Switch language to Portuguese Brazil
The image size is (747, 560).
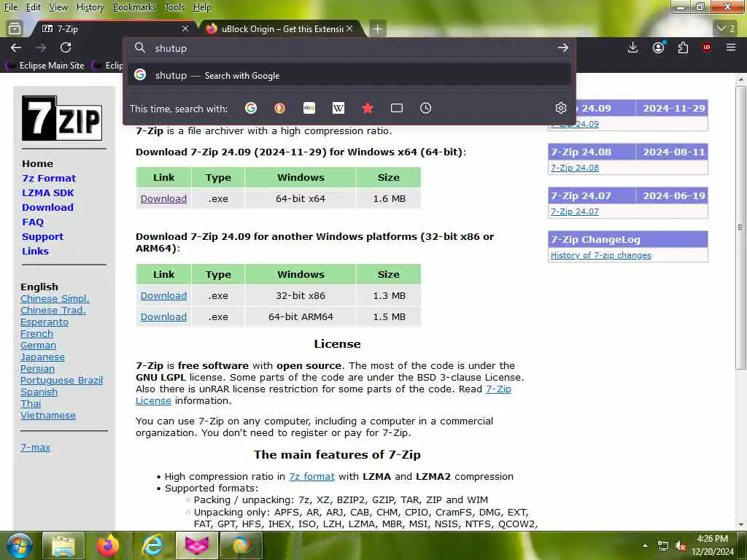point(61,380)
